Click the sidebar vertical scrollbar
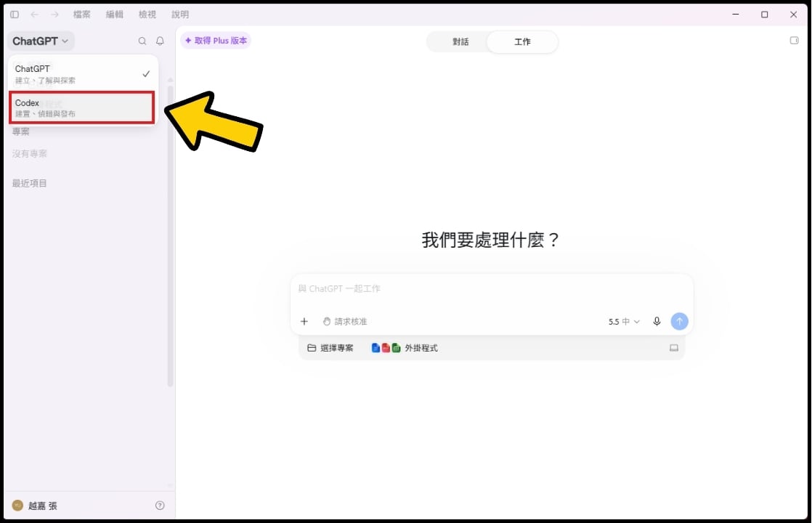The width and height of the screenshot is (812, 523). tap(170, 235)
